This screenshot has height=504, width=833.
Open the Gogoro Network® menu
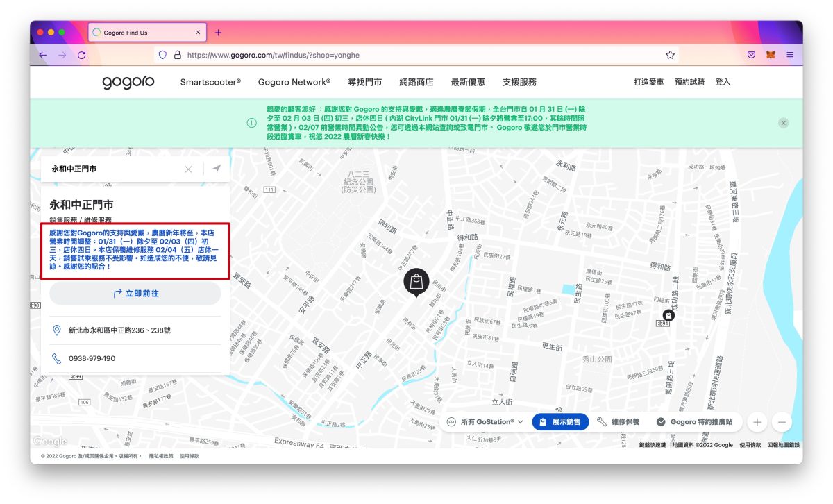pyautogui.click(x=294, y=82)
